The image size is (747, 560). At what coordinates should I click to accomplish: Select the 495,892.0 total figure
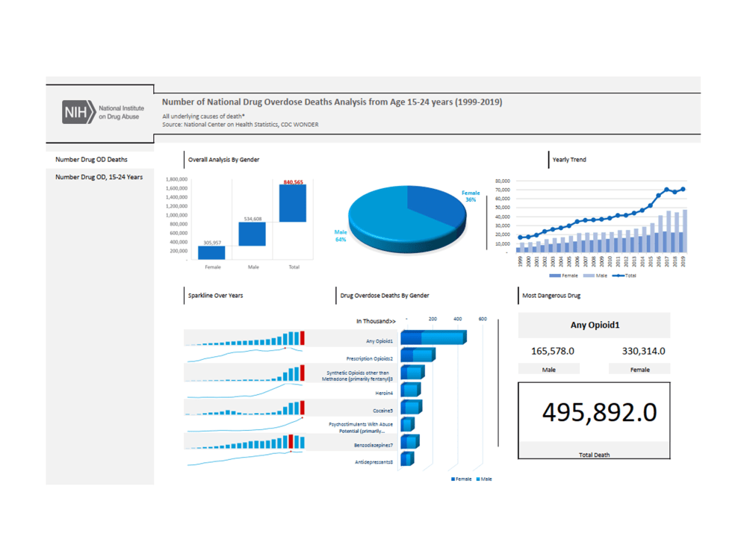coord(599,412)
